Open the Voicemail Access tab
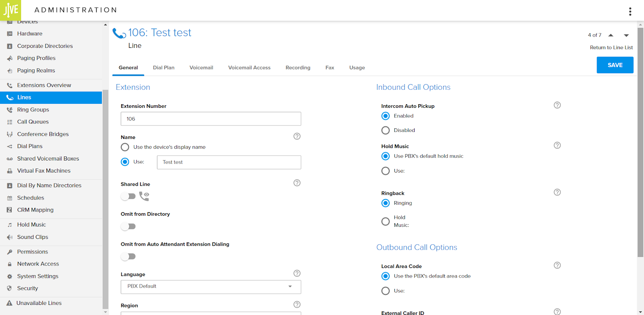 click(249, 68)
